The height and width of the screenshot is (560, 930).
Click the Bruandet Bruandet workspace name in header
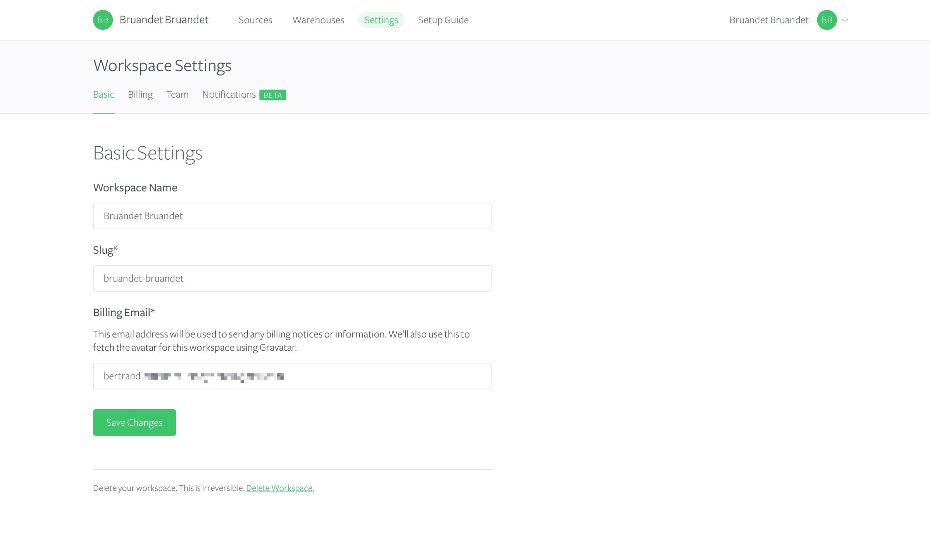164,20
